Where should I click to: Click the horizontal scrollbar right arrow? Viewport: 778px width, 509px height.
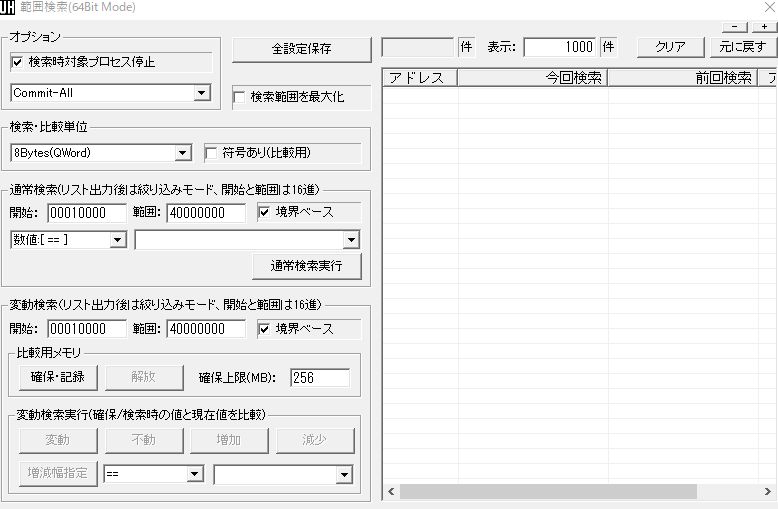(x=768, y=492)
